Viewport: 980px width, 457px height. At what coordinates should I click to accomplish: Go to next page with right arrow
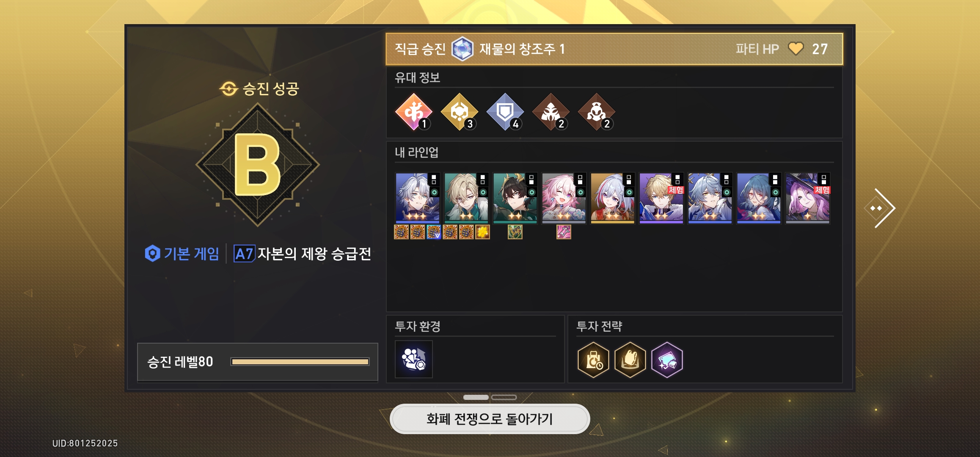pyautogui.click(x=881, y=208)
